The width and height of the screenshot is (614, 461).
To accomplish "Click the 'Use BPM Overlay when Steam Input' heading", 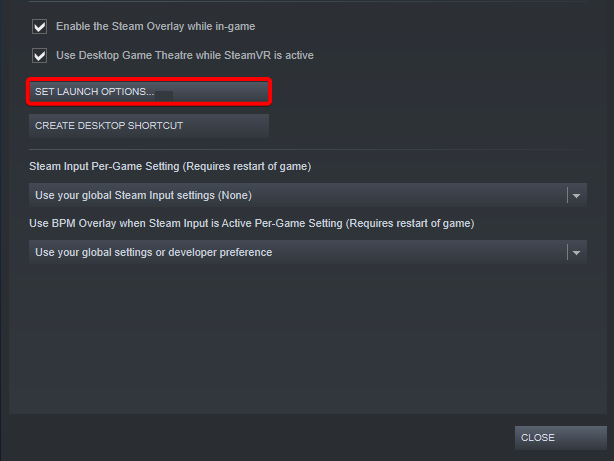I will [251, 222].
